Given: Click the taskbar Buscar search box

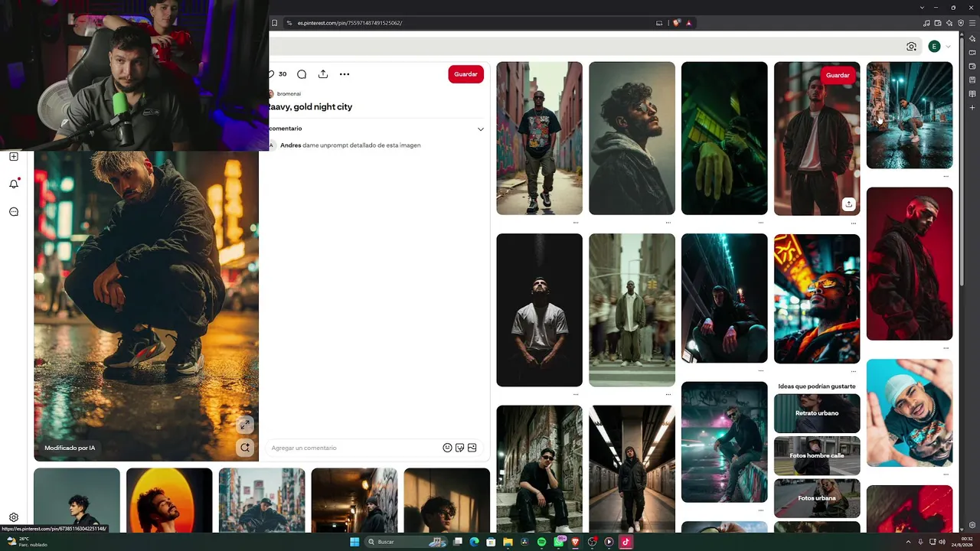Looking at the screenshot, I should click(405, 542).
